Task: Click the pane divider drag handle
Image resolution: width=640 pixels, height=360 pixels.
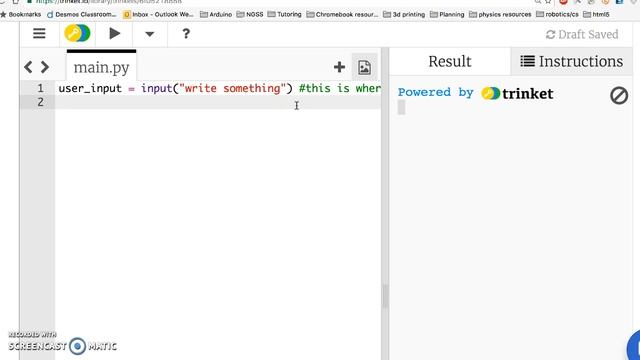Action: tap(385, 297)
